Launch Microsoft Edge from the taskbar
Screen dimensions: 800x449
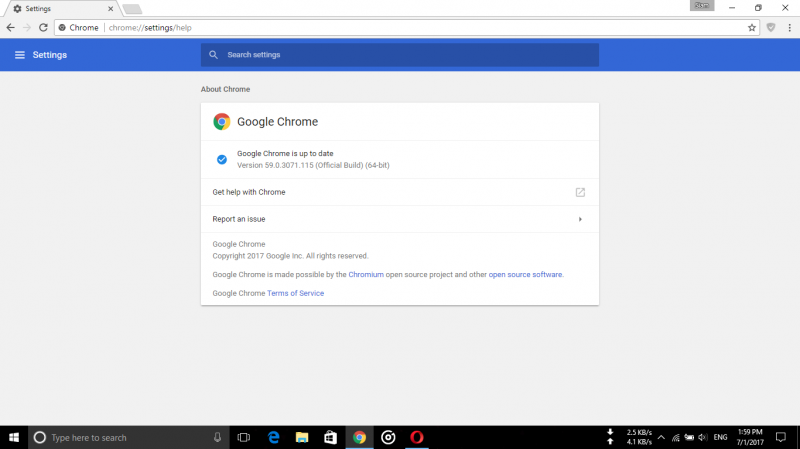(x=273, y=437)
